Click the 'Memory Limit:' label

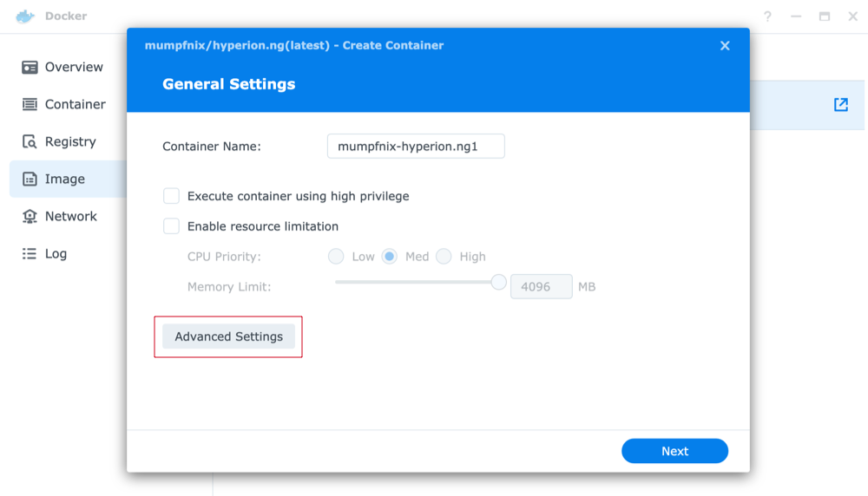[x=229, y=286]
